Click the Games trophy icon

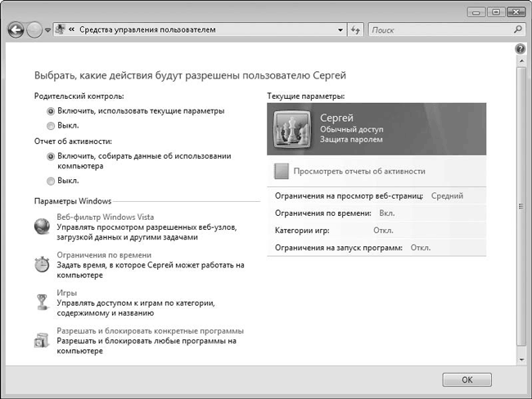(42, 302)
